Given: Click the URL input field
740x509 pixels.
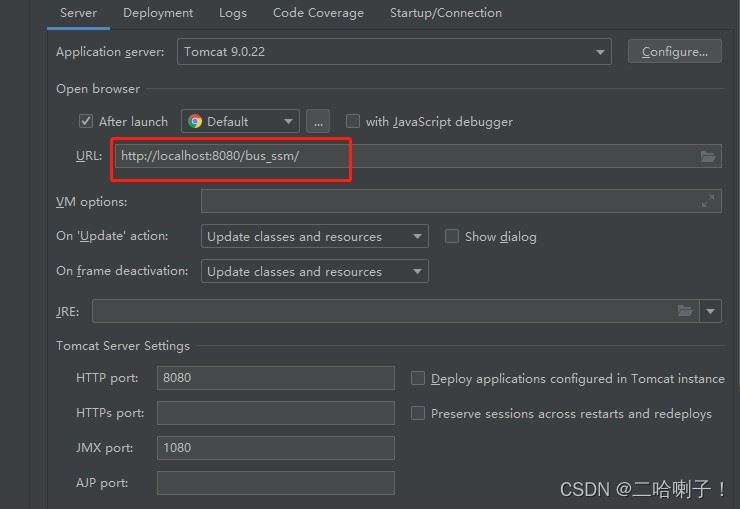Looking at the screenshot, I should click(418, 156).
